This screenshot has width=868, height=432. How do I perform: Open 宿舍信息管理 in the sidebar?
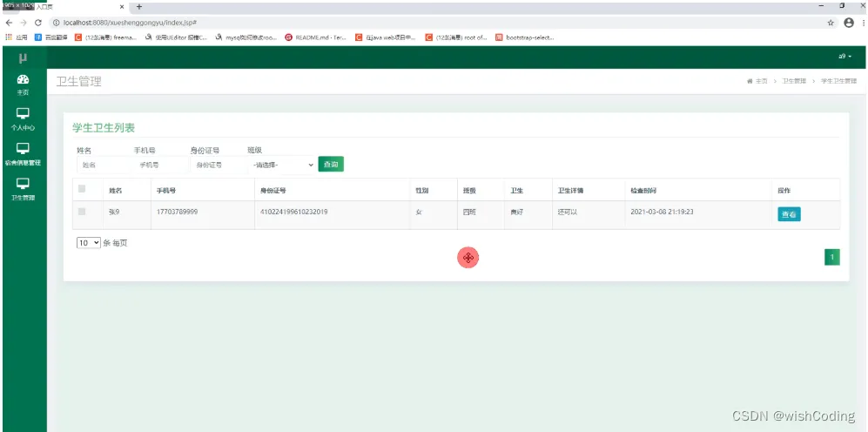coord(23,155)
